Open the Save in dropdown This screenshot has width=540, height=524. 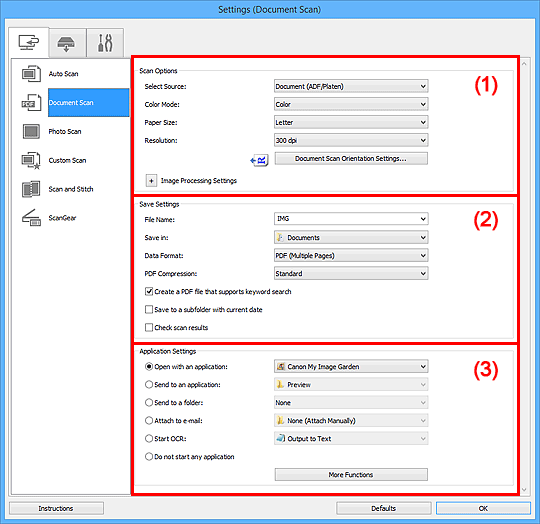click(351, 238)
